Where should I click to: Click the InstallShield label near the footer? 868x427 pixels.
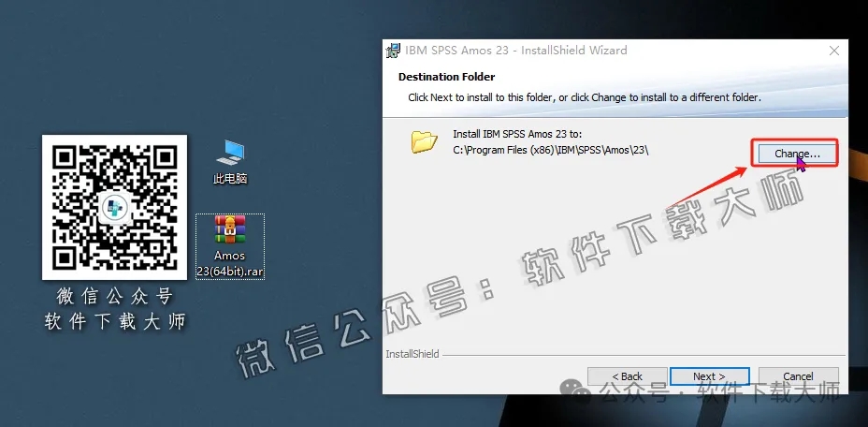click(412, 354)
